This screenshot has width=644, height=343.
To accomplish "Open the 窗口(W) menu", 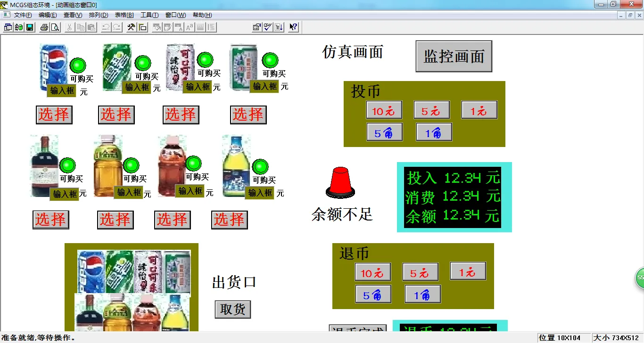I will pyautogui.click(x=174, y=15).
